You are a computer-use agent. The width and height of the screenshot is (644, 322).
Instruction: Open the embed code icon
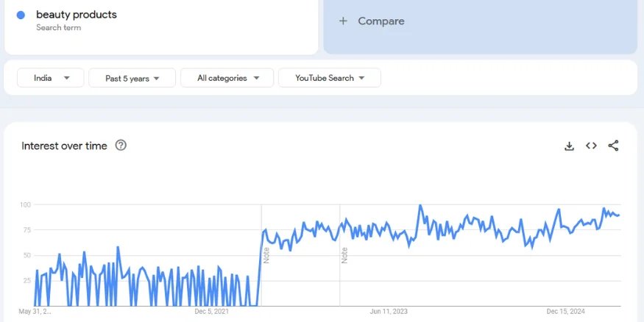(591, 146)
